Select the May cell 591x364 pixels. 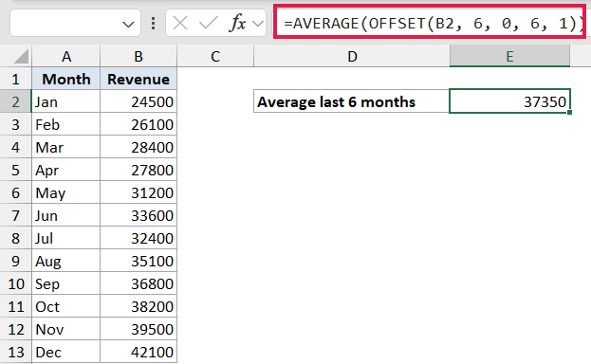click(x=66, y=192)
